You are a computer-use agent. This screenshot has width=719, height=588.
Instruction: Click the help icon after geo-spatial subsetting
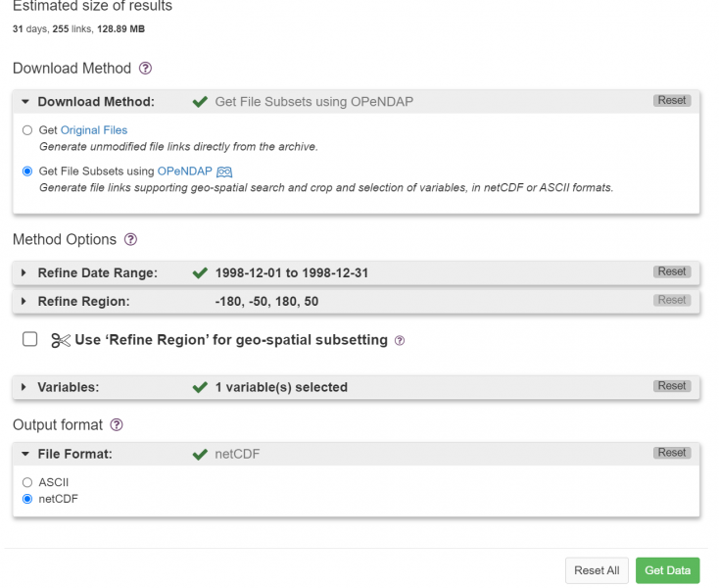click(x=400, y=341)
